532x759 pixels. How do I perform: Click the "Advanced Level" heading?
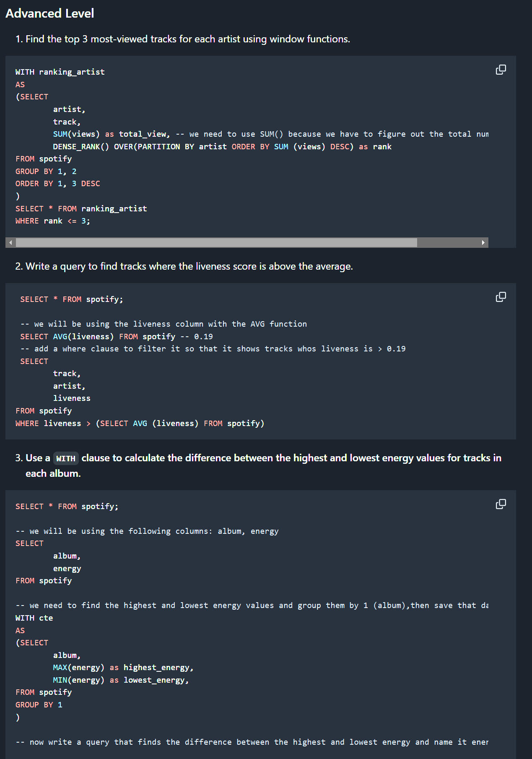coord(49,13)
